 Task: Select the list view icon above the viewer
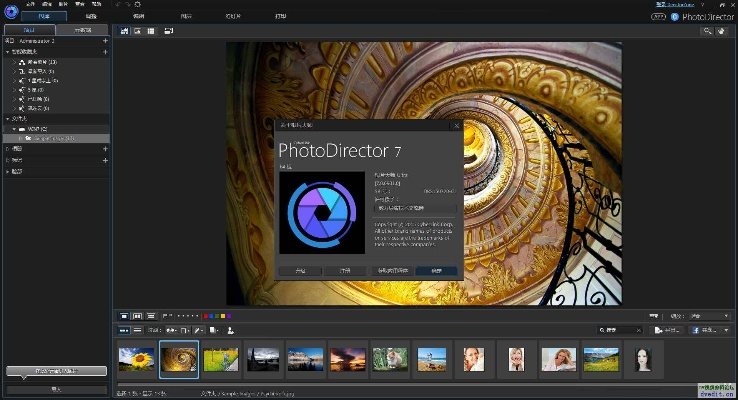tap(151, 31)
